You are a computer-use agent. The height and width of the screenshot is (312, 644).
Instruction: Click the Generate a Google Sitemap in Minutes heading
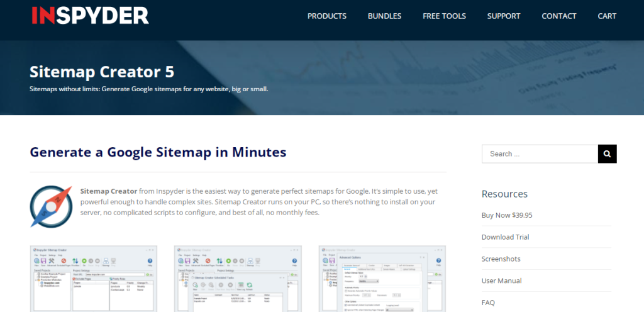[158, 152]
